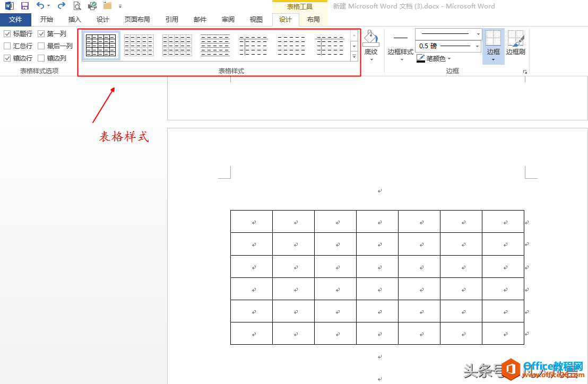Open the undo history dropdown arrow
The width and height of the screenshot is (588, 384).
click(x=49, y=6)
